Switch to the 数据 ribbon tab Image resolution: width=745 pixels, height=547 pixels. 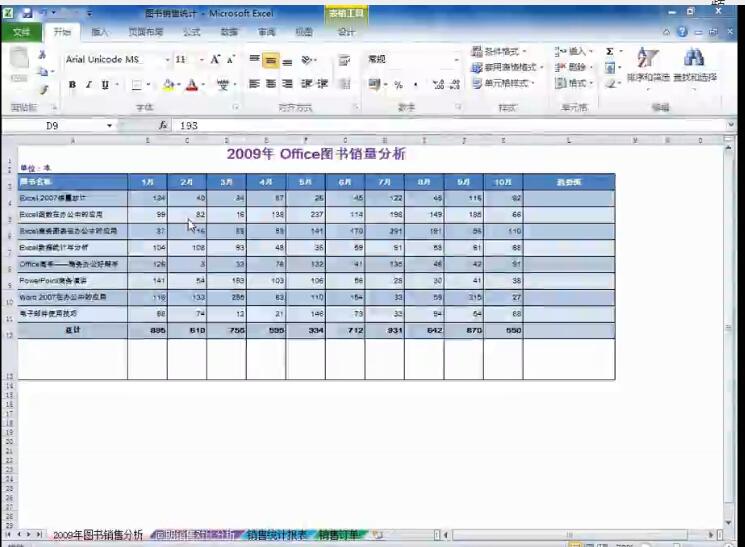229,32
